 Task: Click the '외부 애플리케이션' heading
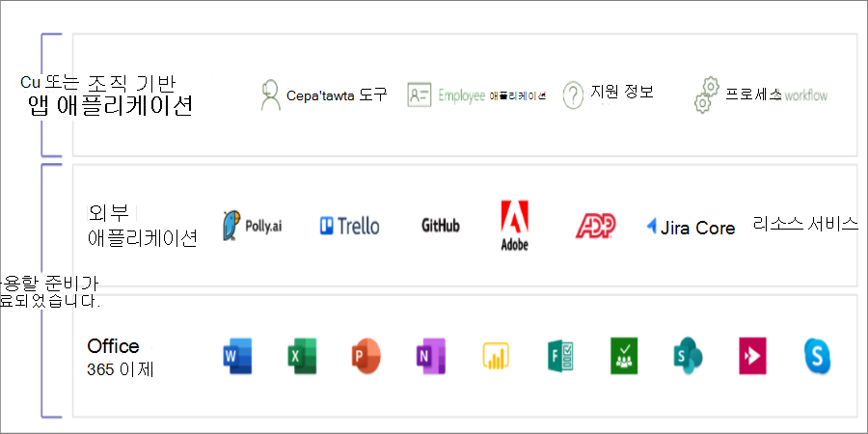coord(143,226)
